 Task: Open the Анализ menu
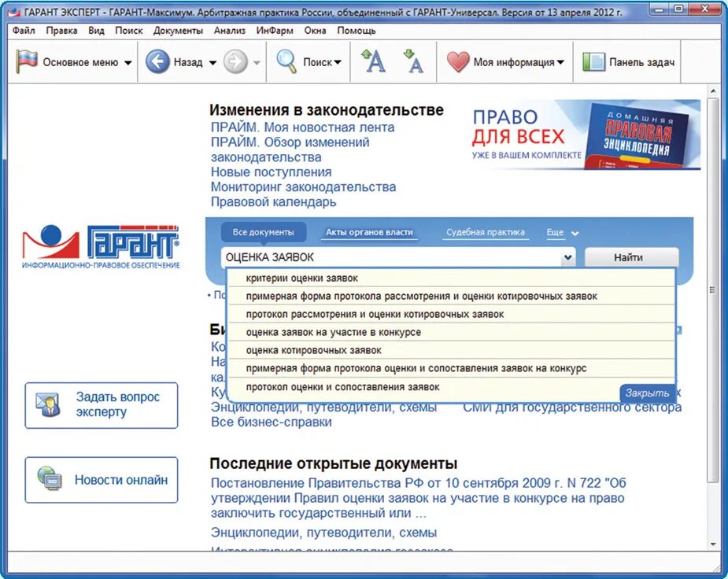[229, 31]
